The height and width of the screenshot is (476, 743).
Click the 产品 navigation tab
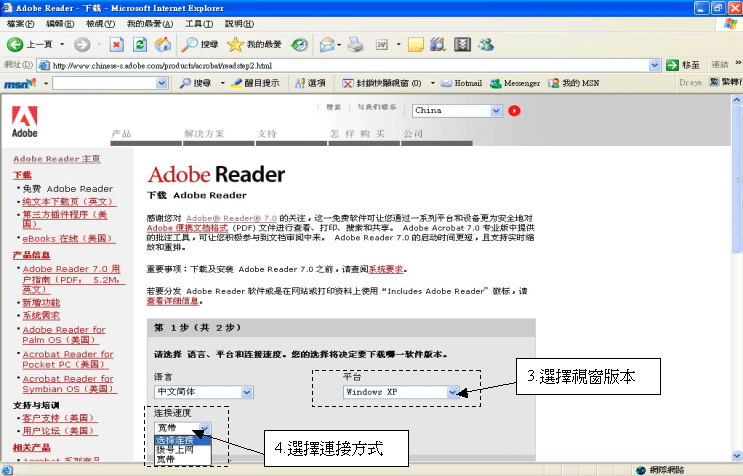click(122, 134)
